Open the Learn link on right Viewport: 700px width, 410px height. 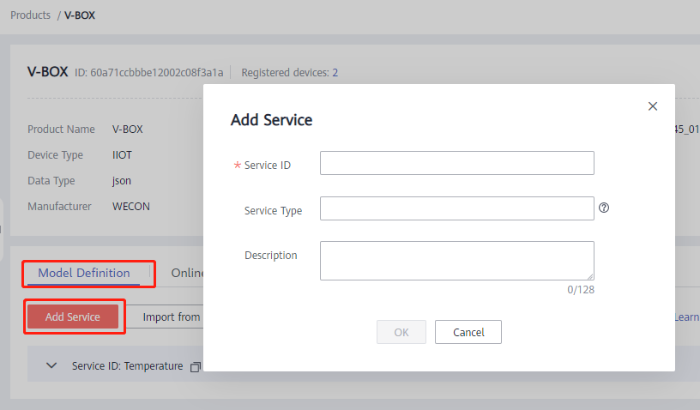[x=686, y=317]
